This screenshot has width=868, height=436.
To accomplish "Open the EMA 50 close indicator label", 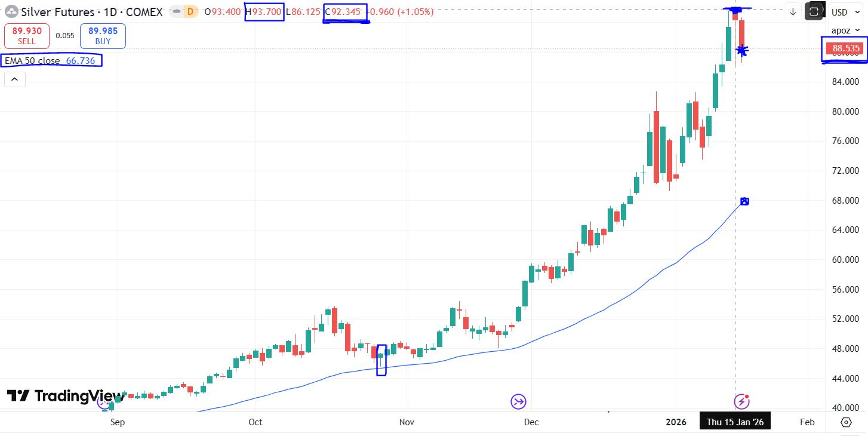I will tap(51, 60).
